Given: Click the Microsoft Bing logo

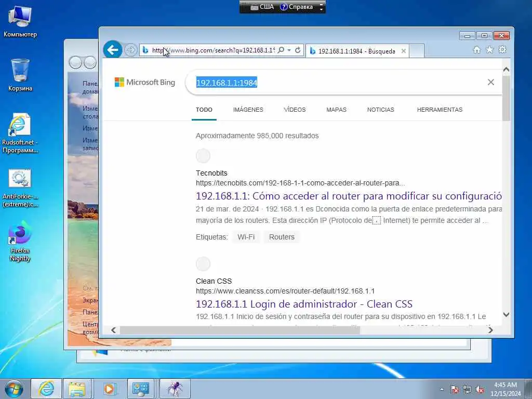Looking at the screenshot, I should pyautogui.click(x=145, y=82).
